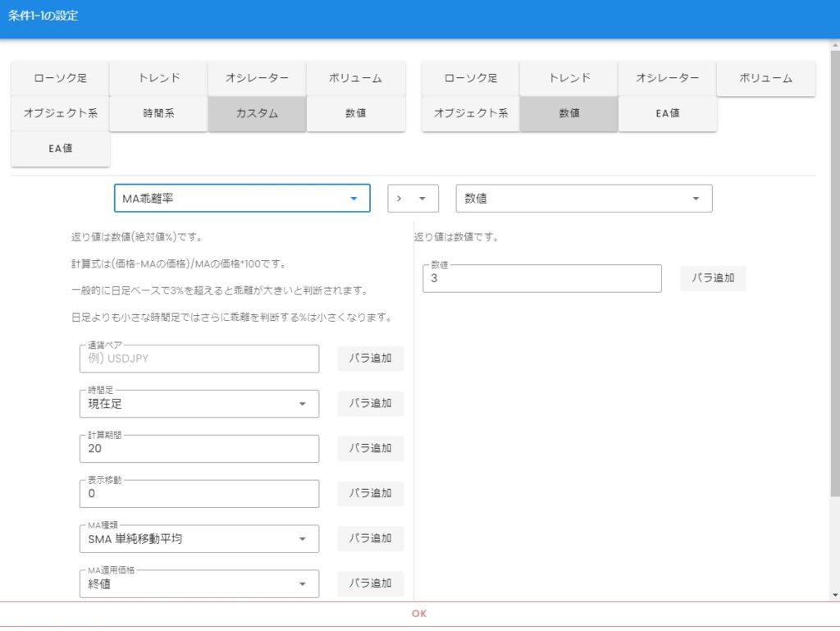
Task: Click the line starting 一般的に日足ベースで3%
Action: 220,290
